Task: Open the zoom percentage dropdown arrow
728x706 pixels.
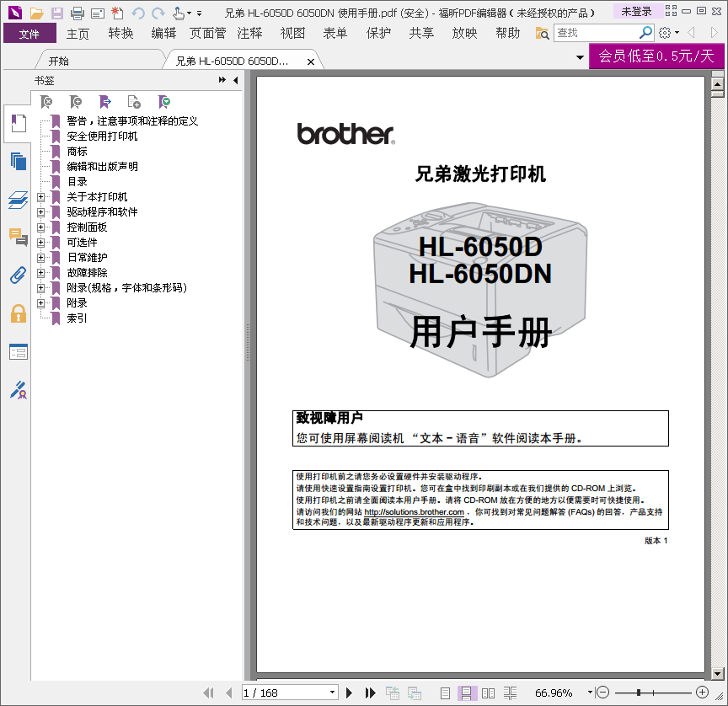Action: [x=590, y=692]
